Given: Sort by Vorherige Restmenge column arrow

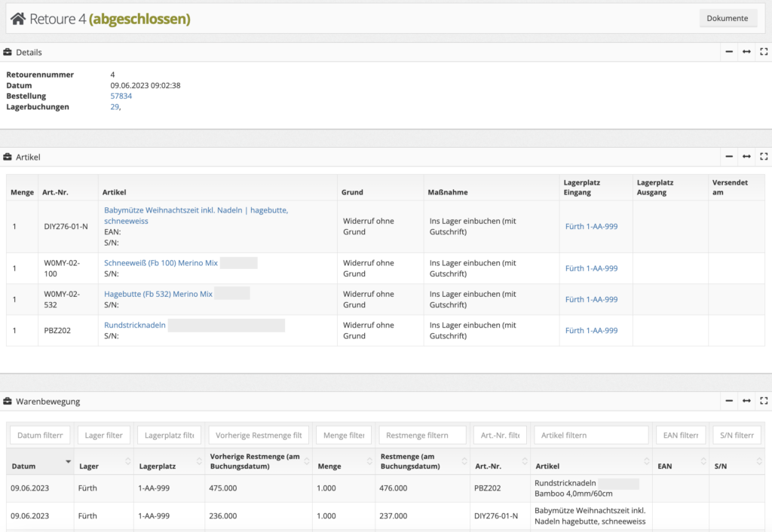Looking at the screenshot, I should coord(307,461).
